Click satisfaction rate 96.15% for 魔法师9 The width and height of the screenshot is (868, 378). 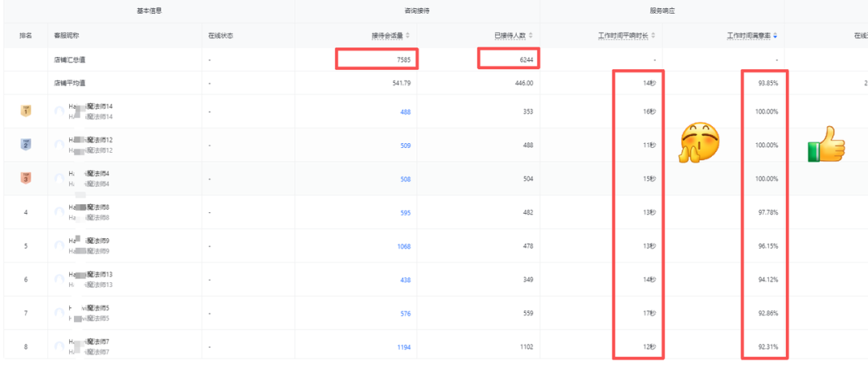[768, 247]
